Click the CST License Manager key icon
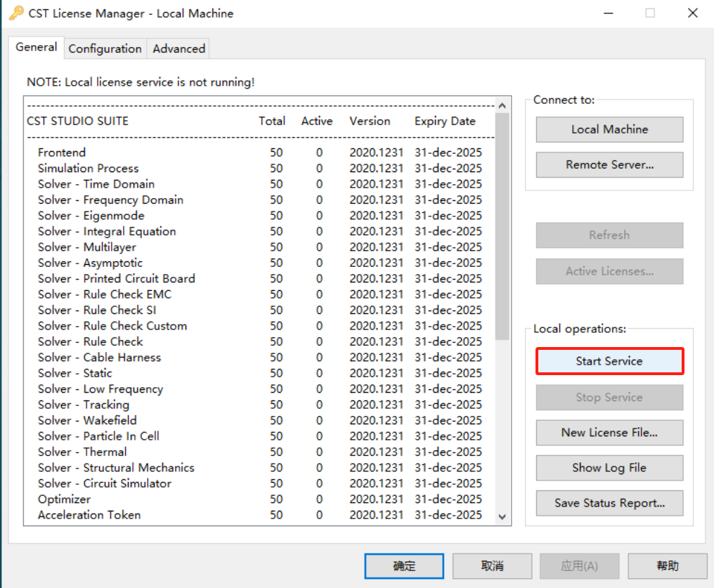This screenshot has width=714, height=588. coord(16,13)
